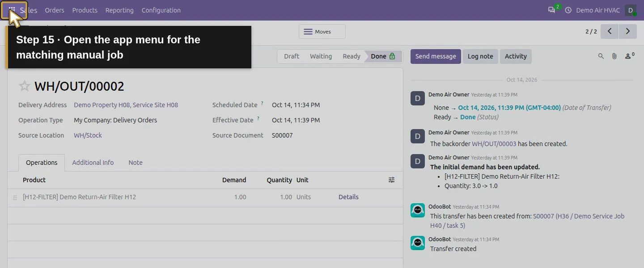Show followers icon in chatter
The width and height of the screenshot is (644, 268).
629,56
